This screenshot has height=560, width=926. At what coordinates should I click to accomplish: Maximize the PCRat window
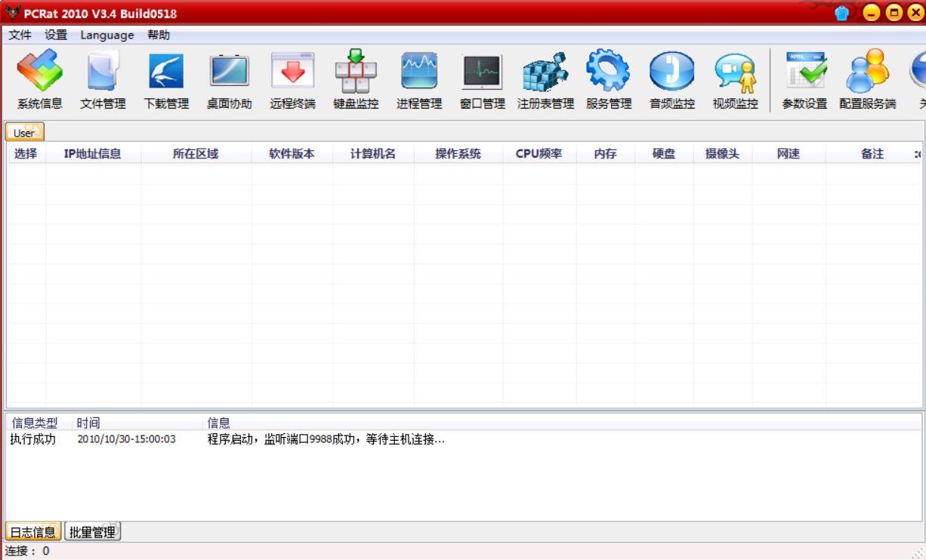894,13
